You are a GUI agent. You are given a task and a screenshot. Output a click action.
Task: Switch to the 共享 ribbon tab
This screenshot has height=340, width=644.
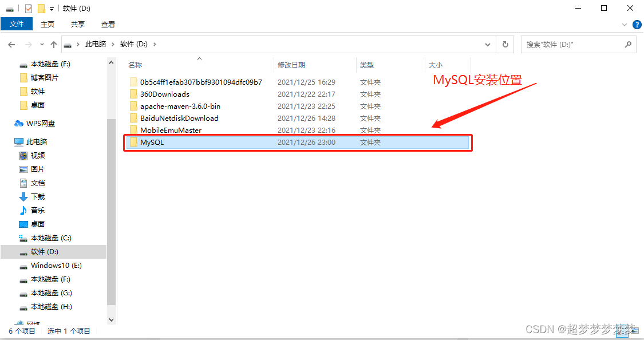pos(78,24)
